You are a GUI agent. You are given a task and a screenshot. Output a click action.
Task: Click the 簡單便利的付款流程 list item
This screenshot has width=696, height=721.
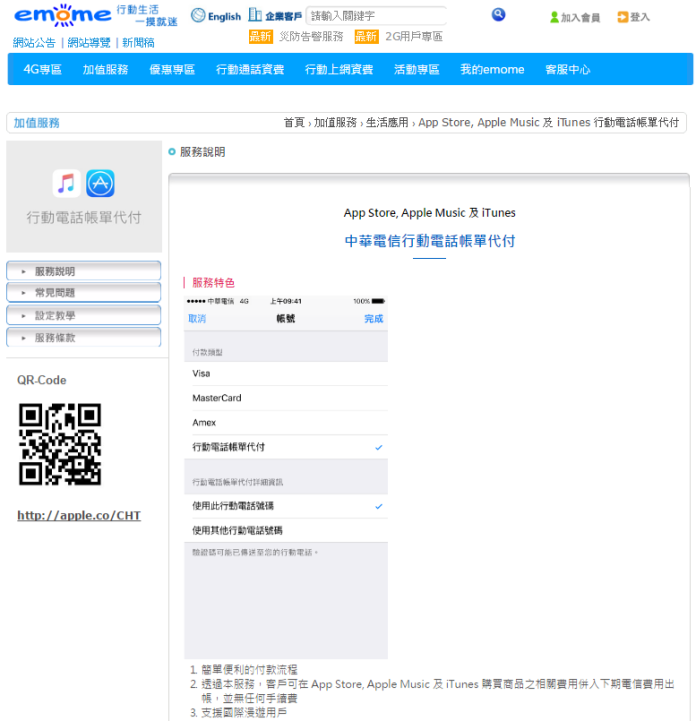(249, 670)
